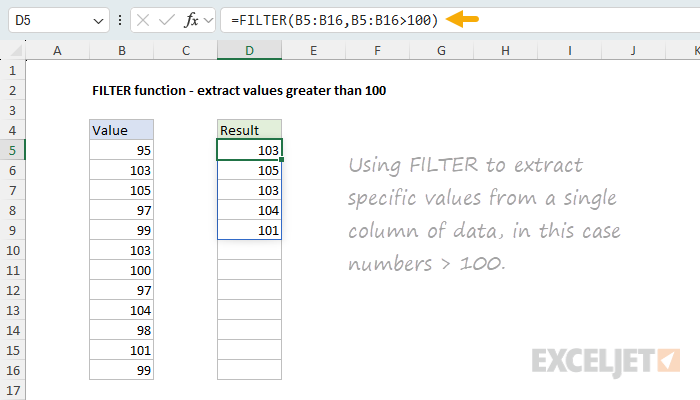Viewport: 700px width, 400px height.
Task: Select row 10 header
Action: coord(12,250)
